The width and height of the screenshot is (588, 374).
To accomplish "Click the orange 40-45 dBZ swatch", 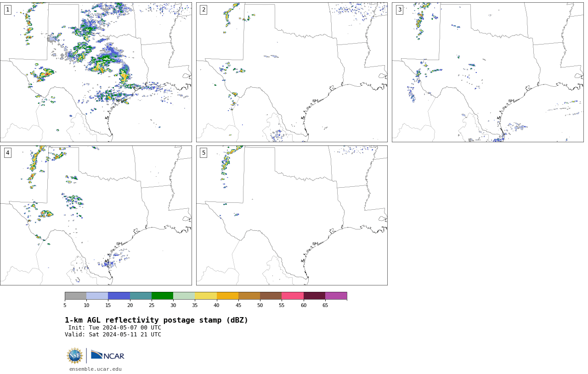I will point(227,296).
